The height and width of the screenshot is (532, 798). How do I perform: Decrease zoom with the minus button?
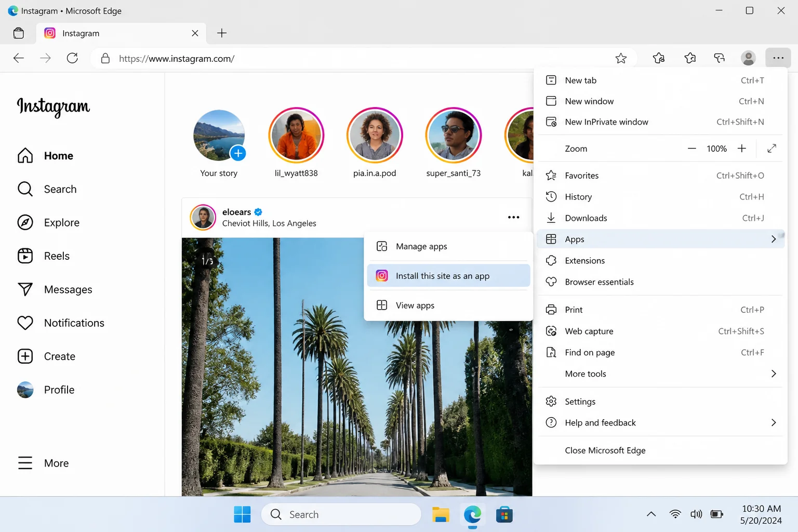coord(691,149)
